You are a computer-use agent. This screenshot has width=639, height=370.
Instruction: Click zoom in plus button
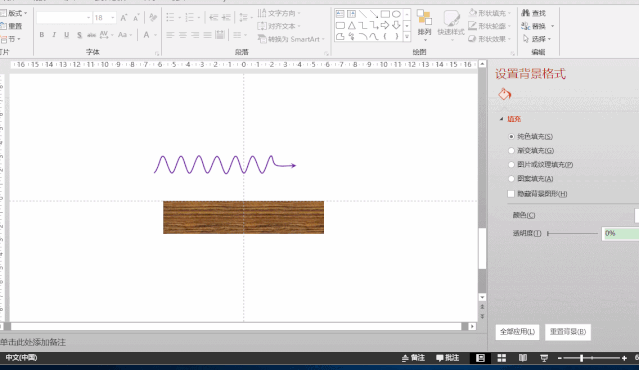pyautogui.click(x=624, y=358)
